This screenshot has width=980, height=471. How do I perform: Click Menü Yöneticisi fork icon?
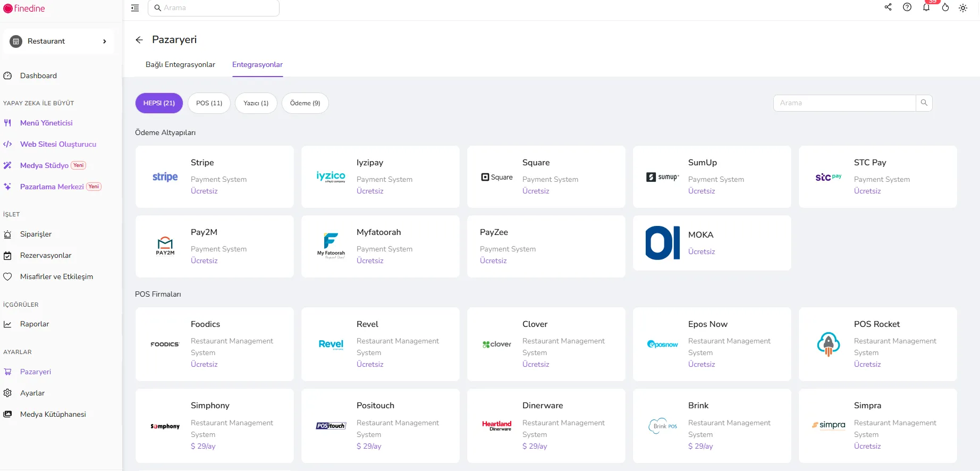[x=7, y=123]
